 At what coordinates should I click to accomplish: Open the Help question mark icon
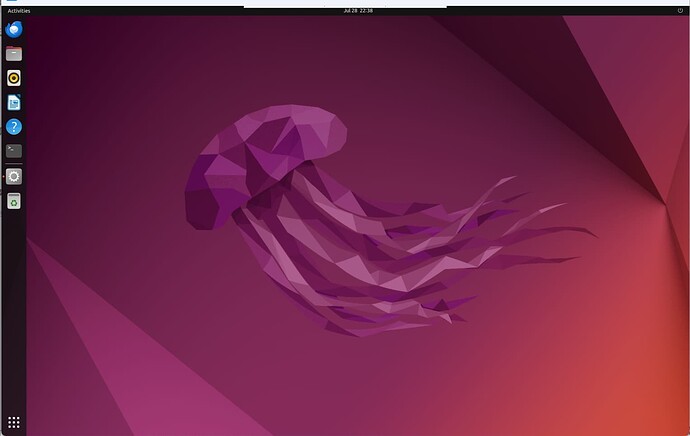(x=14, y=127)
